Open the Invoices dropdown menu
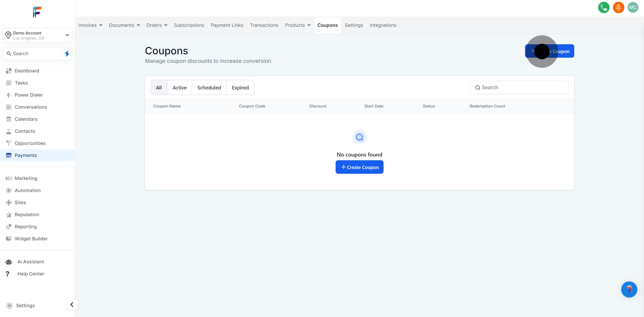 pos(90,25)
